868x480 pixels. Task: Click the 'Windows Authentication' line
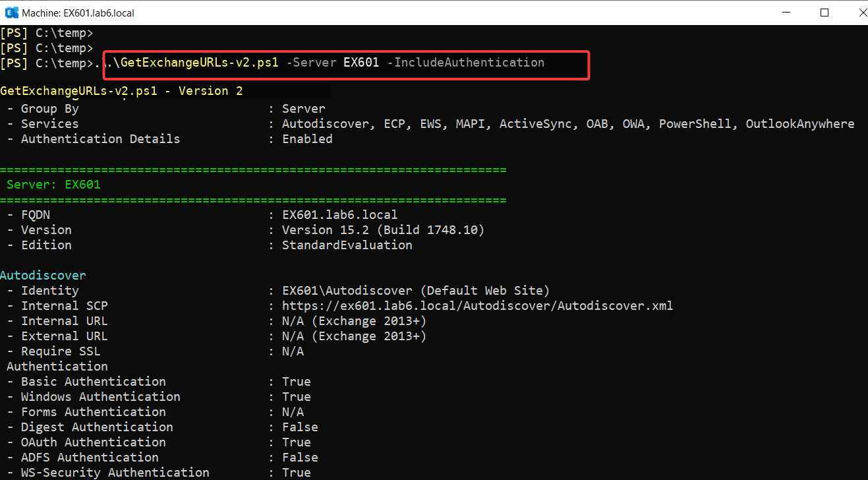coord(159,397)
